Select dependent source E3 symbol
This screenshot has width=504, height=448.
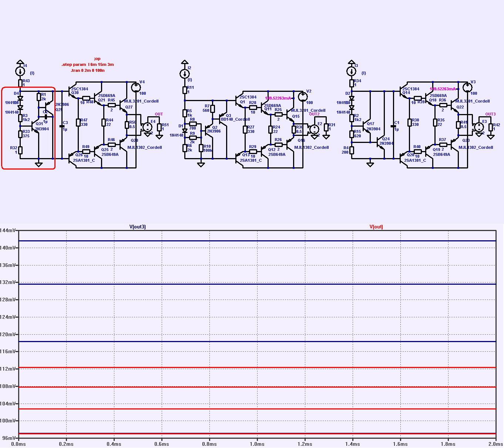coord(478,127)
